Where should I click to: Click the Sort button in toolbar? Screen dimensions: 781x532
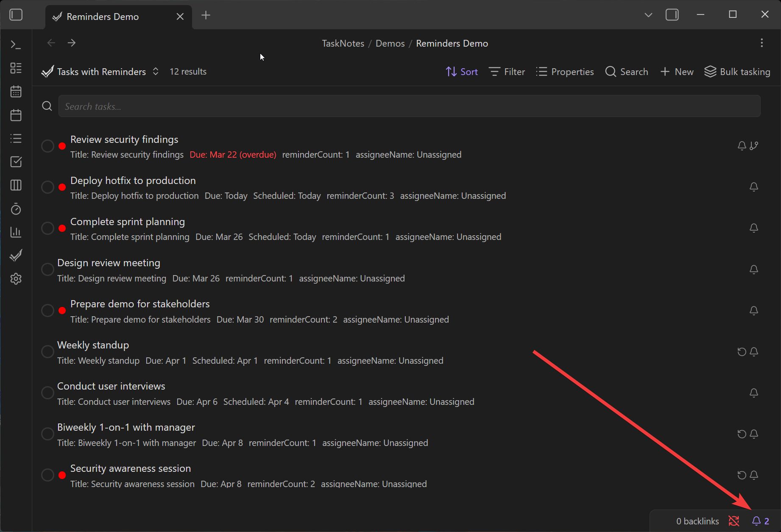point(462,72)
